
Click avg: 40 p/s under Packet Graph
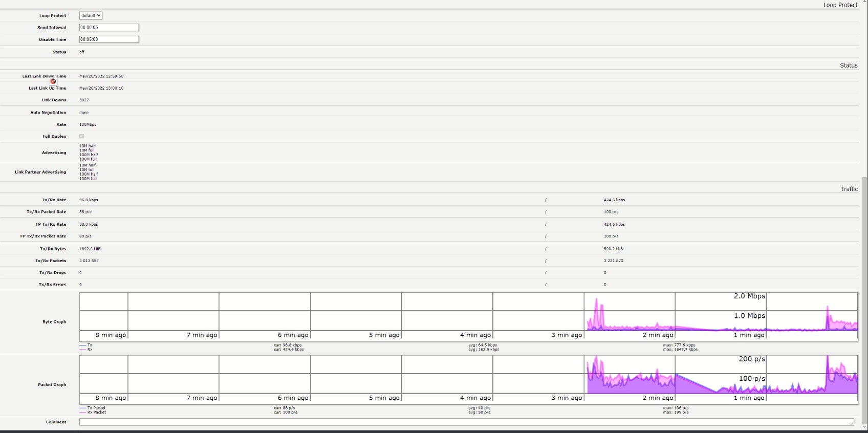click(x=479, y=408)
